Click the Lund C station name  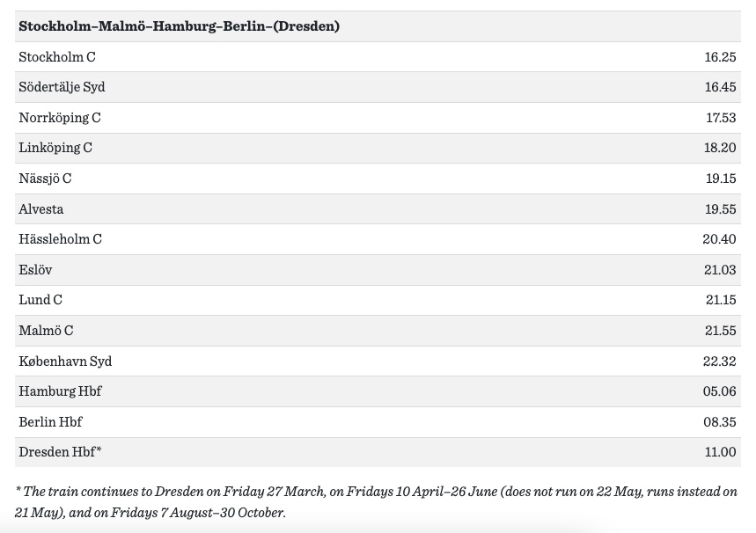click(x=40, y=299)
